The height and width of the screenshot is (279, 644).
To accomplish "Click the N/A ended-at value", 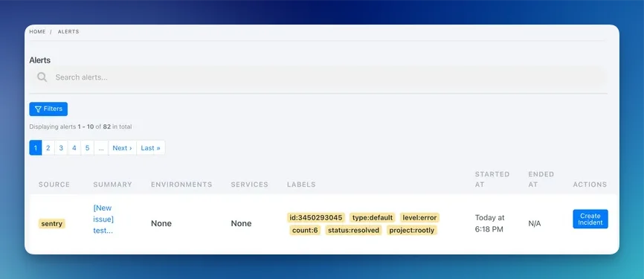I will point(535,223).
